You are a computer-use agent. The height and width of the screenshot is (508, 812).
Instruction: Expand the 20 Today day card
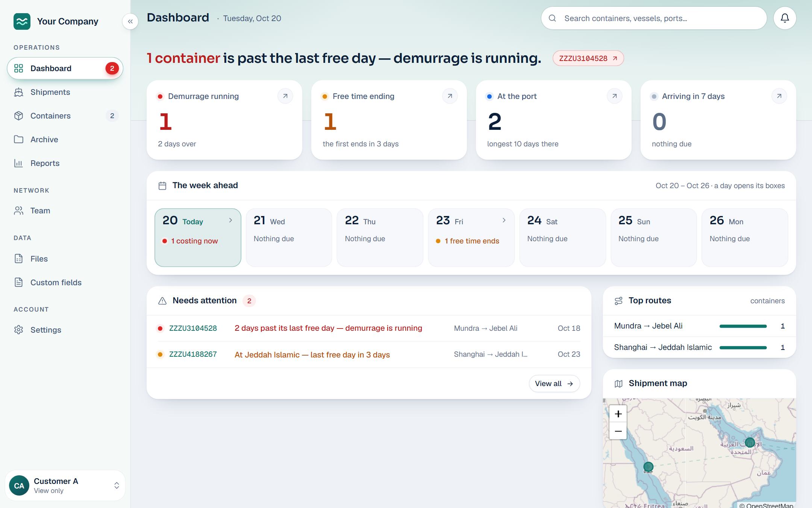(198, 237)
